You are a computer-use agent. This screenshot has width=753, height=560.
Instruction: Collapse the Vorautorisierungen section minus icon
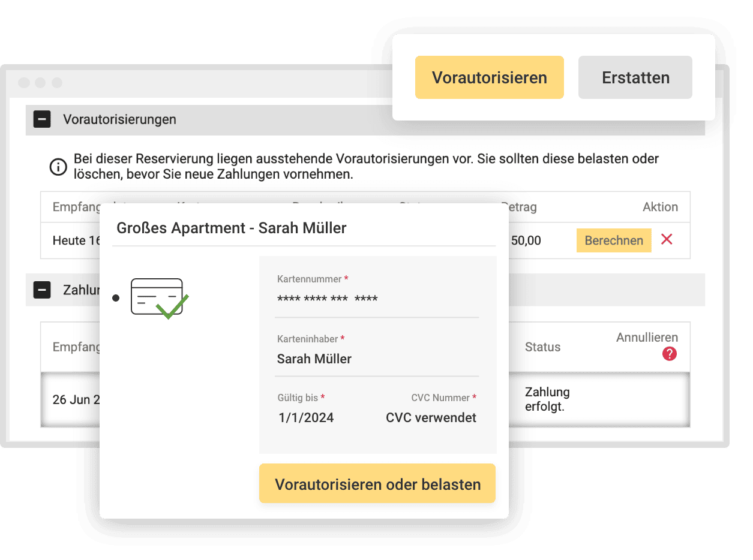tap(41, 119)
